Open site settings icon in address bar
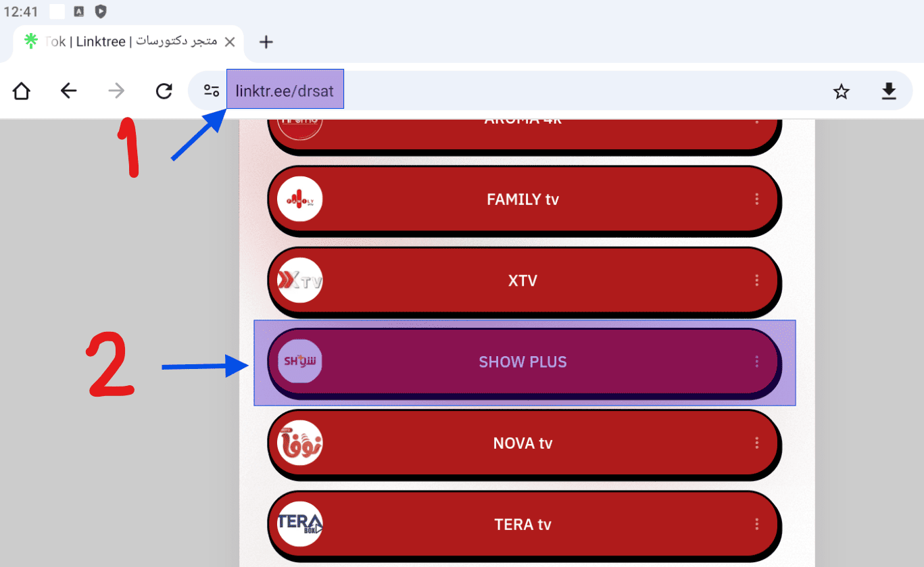Image resolution: width=924 pixels, height=567 pixels. coord(212,91)
